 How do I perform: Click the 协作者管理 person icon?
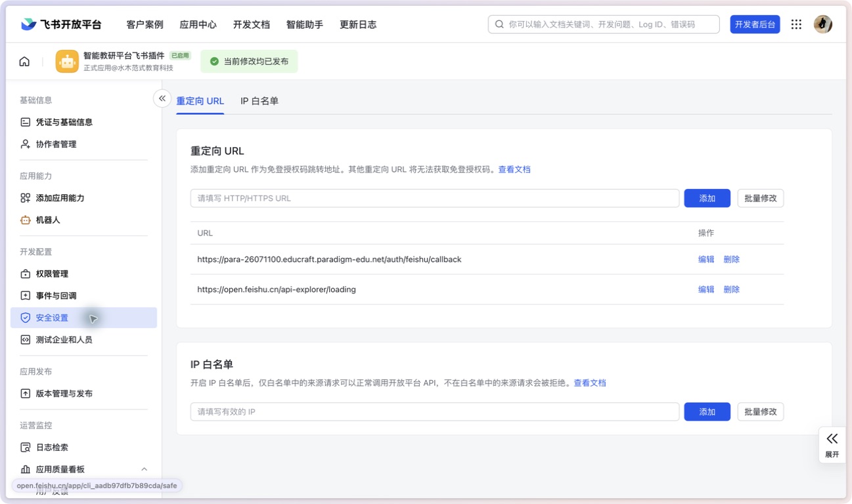(25, 144)
